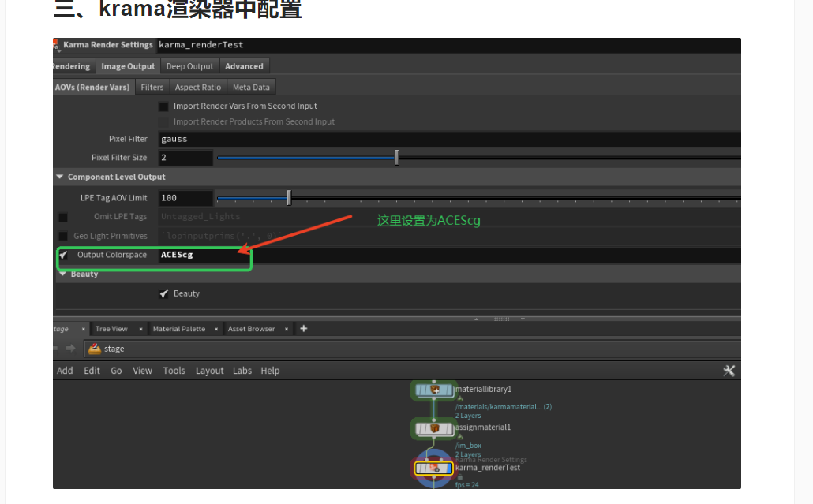Click the karma_renderTest node icon
Viewport: 813px width, 504px height.
tap(433, 469)
